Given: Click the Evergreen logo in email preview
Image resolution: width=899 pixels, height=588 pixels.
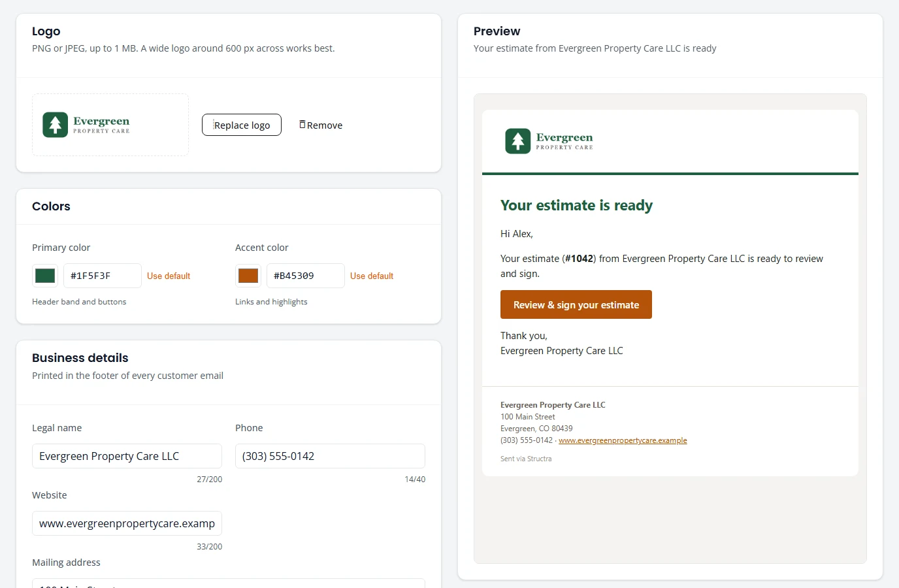Looking at the screenshot, I should pyautogui.click(x=549, y=141).
